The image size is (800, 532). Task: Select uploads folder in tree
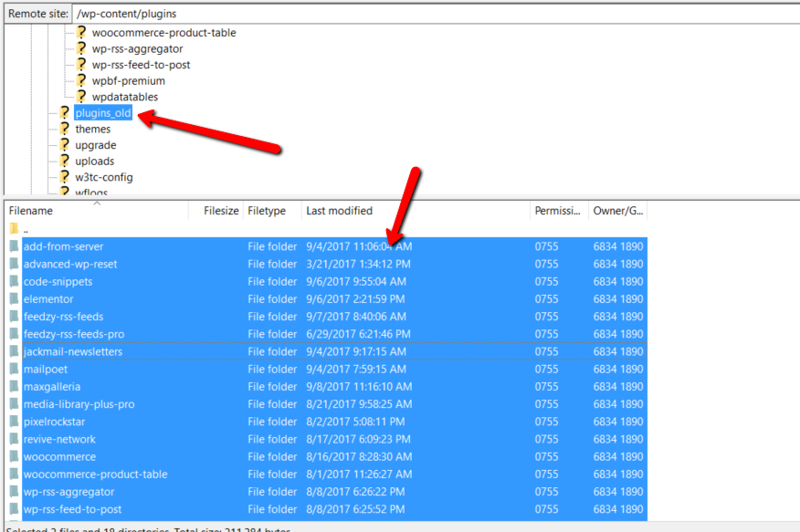pos(95,161)
